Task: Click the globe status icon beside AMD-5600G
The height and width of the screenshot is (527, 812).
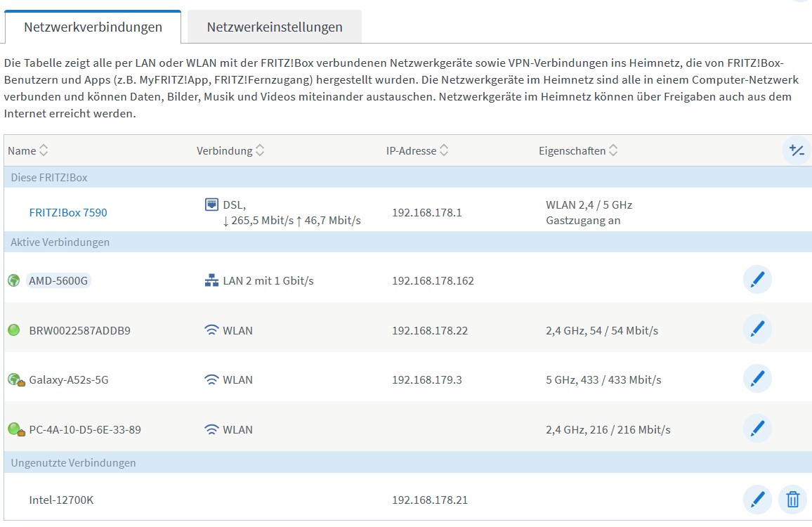Action: click(x=14, y=281)
